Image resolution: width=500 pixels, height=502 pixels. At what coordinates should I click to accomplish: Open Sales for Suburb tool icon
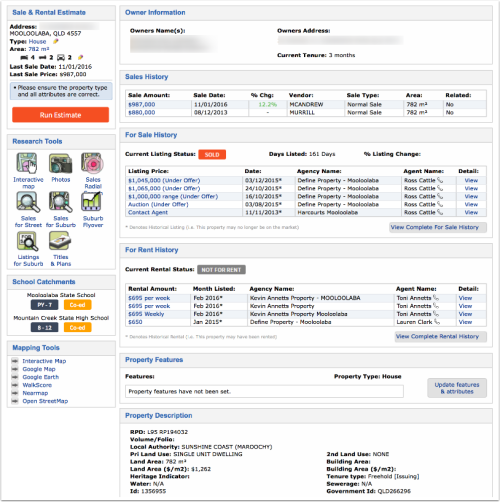click(61, 202)
